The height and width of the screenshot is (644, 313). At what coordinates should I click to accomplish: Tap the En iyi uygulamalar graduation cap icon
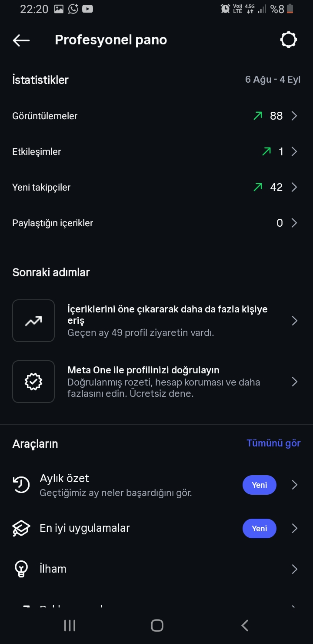pos(21,528)
